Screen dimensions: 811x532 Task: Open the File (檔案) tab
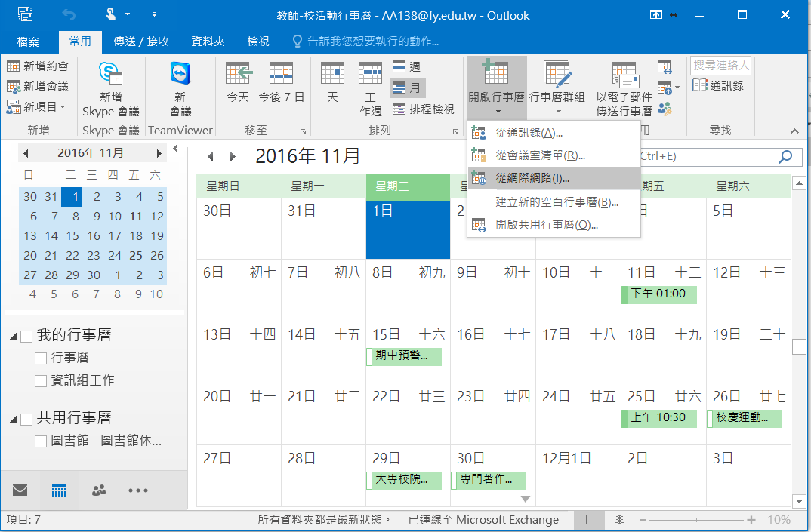click(x=28, y=42)
